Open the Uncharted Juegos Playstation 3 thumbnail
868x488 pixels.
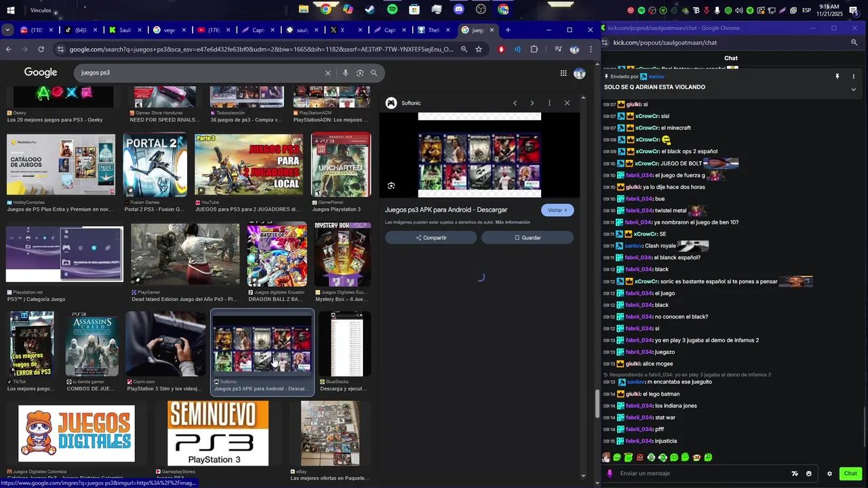pos(341,165)
